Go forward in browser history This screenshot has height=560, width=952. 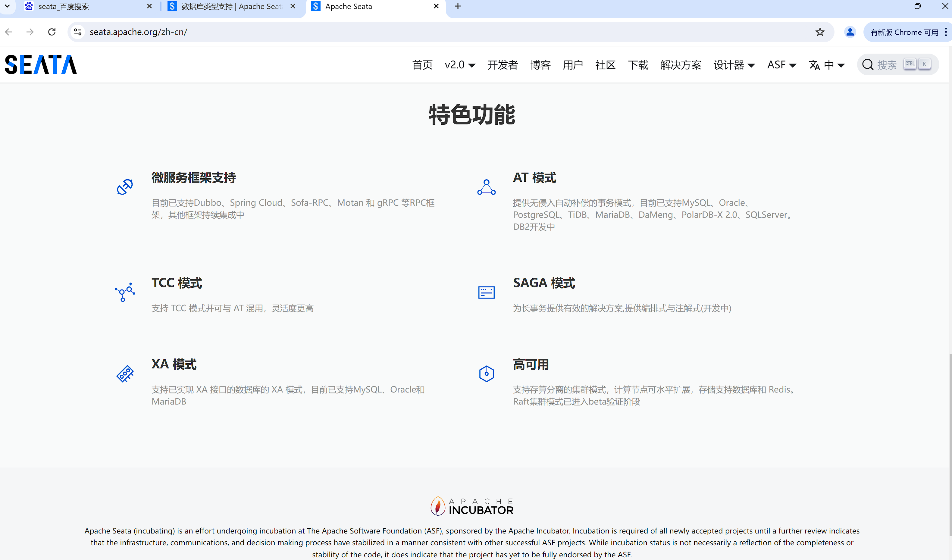coord(30,32)
